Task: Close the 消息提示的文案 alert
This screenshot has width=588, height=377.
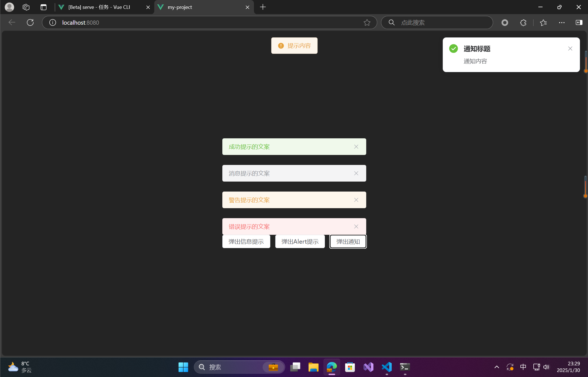Action: [356, 173]
